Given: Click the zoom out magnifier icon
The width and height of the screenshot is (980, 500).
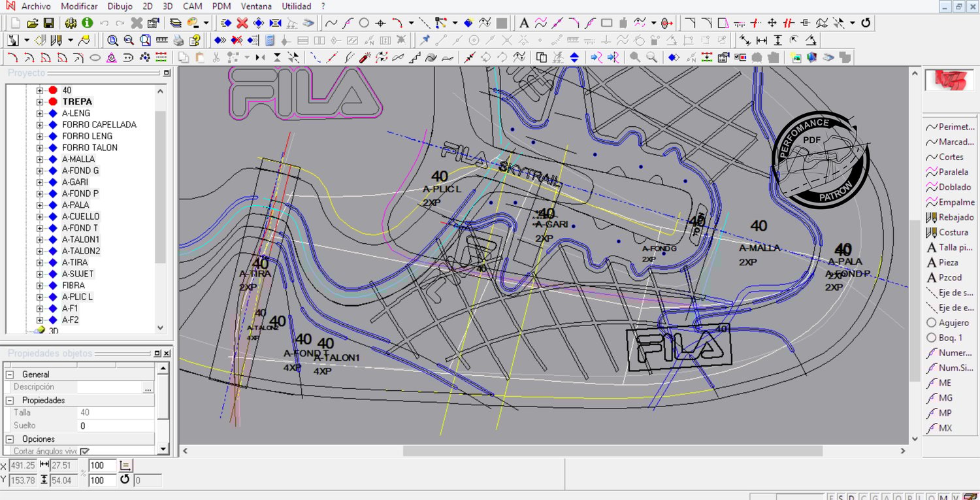Looking at the screenshot, I should click(129, 41).
